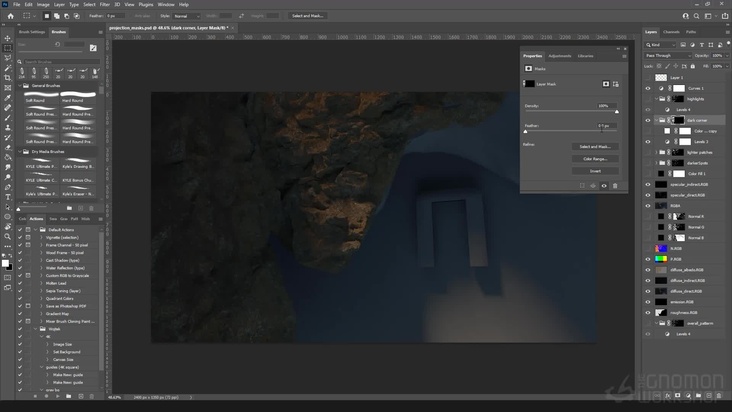Adjust the Density slider handle

click(x=617, y=112)
